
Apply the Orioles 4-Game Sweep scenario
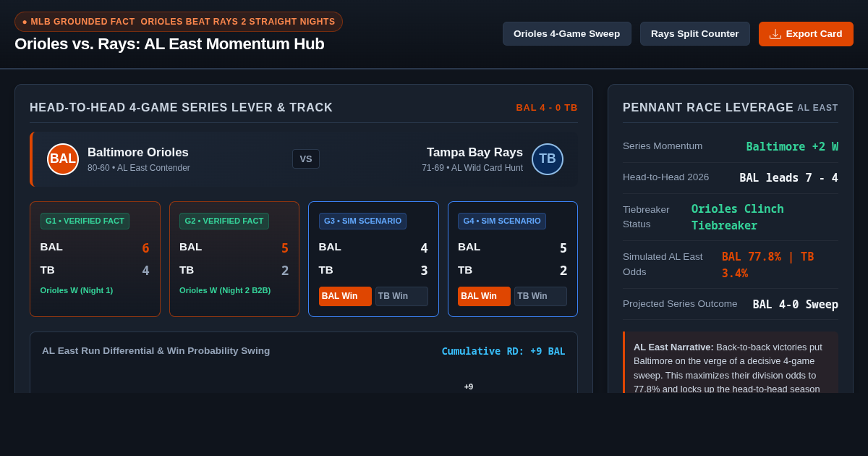tap(567, 34)
